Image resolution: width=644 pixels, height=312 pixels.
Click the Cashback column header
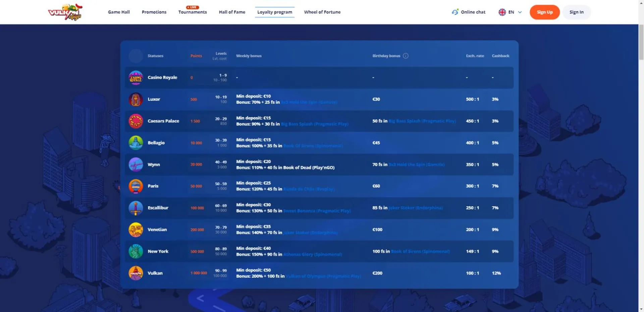click(x=500, y=56)
